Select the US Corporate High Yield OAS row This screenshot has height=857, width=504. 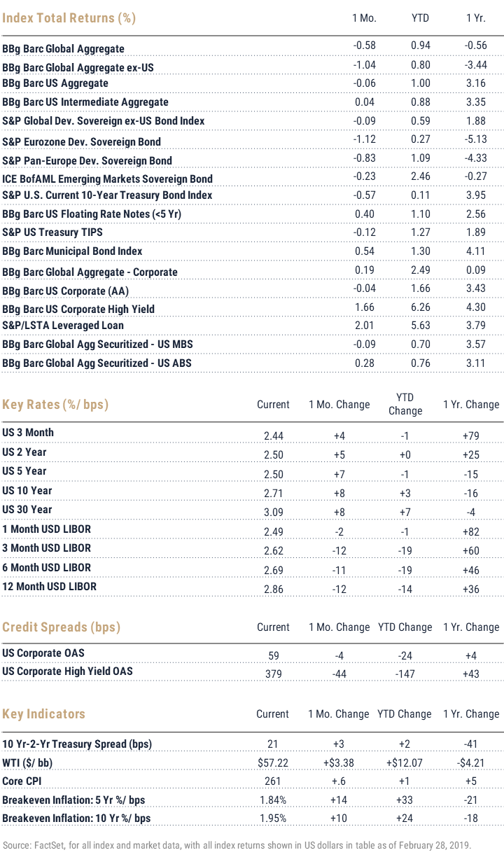(252, 672)
